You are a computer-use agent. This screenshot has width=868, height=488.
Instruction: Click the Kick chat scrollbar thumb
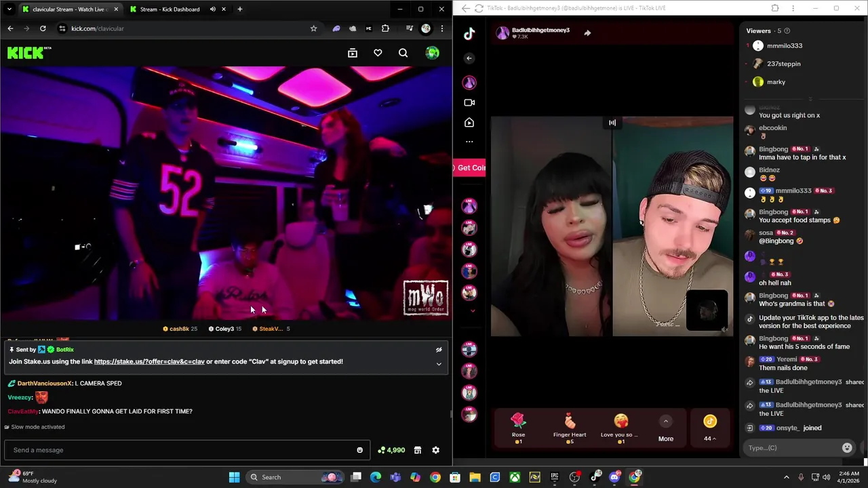(450, 414)
